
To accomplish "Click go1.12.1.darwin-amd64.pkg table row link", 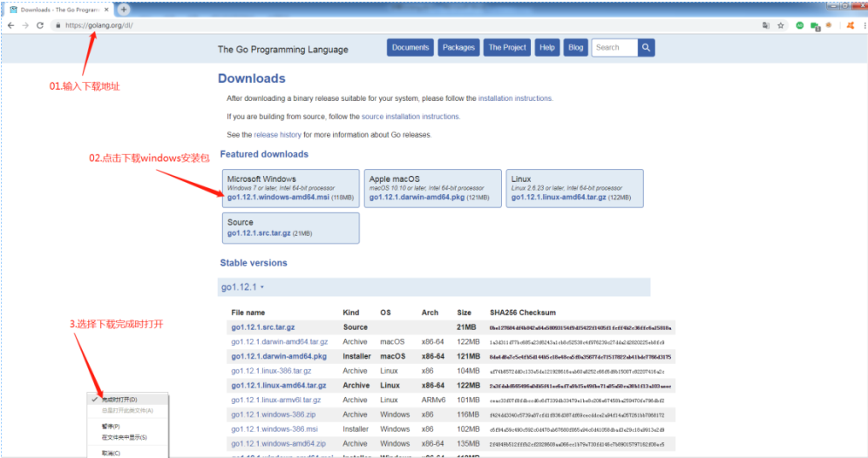I will 279,356.
